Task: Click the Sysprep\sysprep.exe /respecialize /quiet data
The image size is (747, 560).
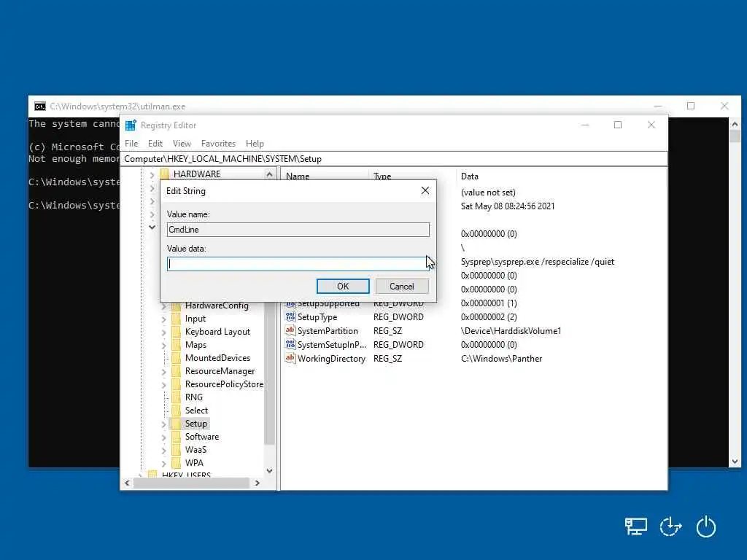Action: tap(538, 262)
